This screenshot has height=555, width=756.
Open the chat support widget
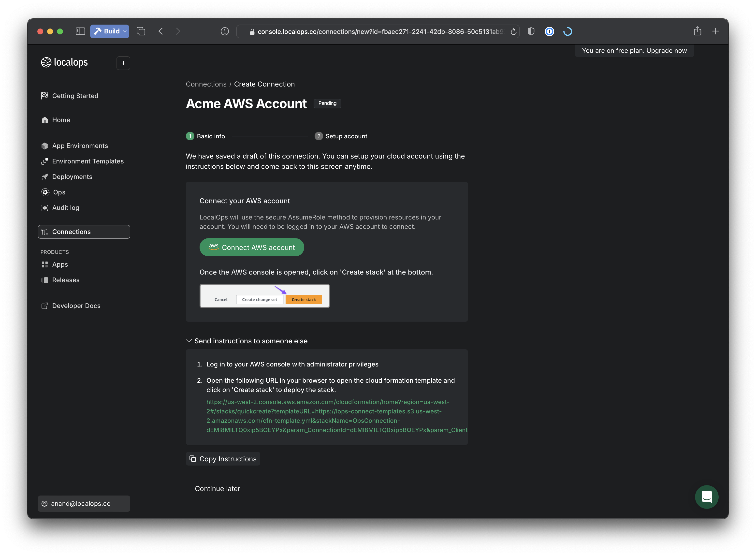[706, 497]
